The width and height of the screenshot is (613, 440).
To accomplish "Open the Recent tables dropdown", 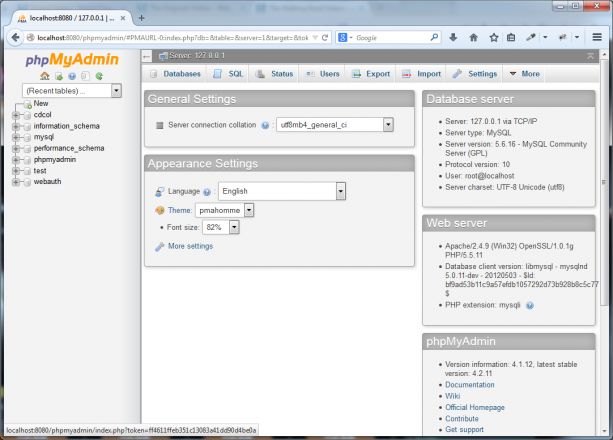I will pos(72,91).
